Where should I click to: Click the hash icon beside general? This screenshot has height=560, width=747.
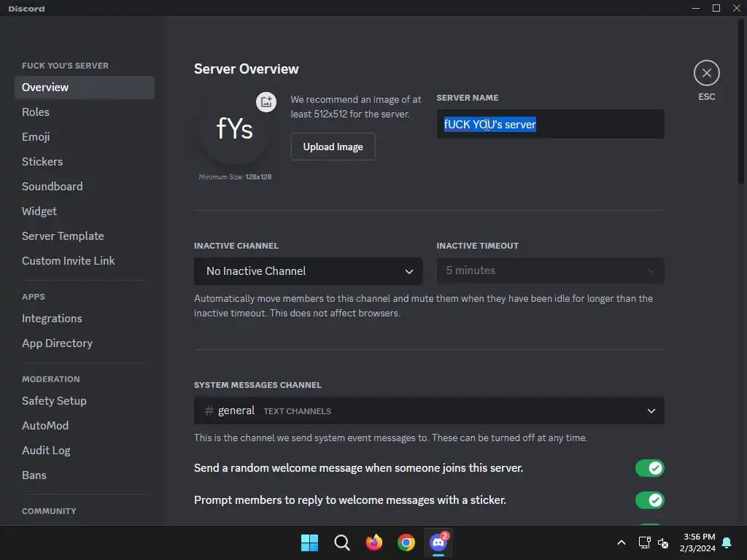click(209, 411)
